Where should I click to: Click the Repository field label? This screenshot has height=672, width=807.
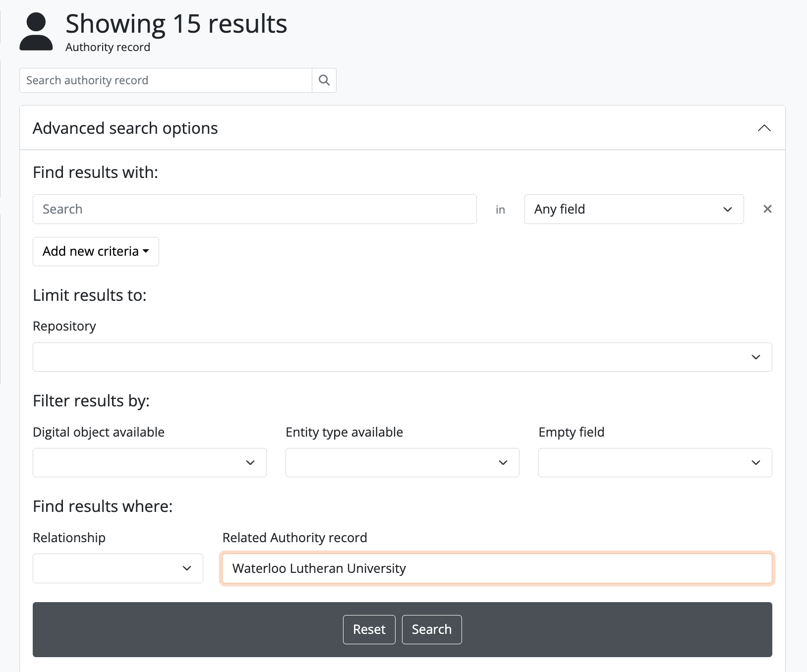pyautogui.click(x=64, y=326)
